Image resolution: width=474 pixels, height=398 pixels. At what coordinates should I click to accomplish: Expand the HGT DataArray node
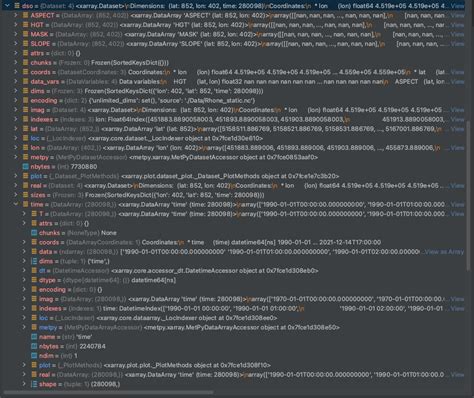[16, 25]
